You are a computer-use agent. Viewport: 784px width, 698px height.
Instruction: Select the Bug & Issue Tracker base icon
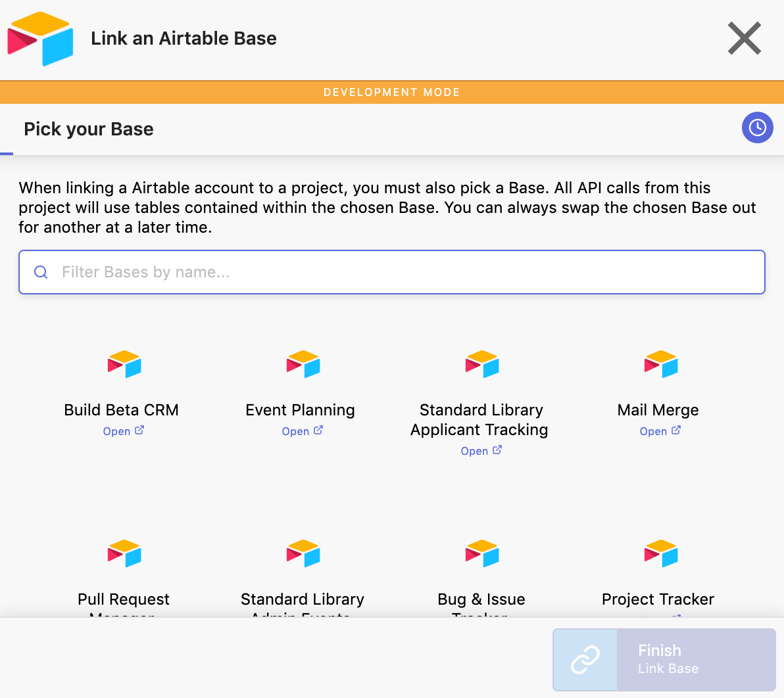point(482,553)
